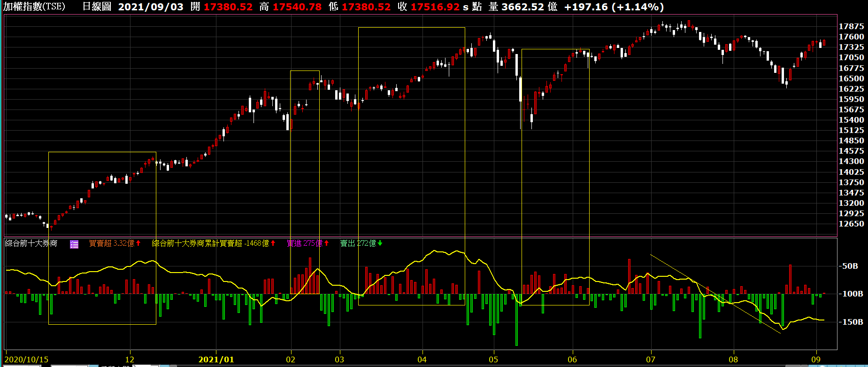The height and width of the screenshot is (367, 868).
Task: Click the 17875 price level on right axis
Action: coord(851,26)
